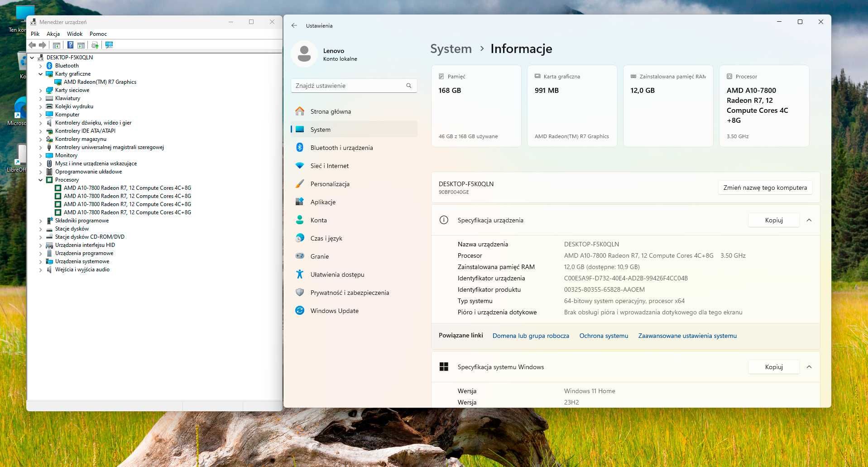The height and width of the screenshot is (467, 868).
Task: Collapse the DESKTOP-F5K0QLN root node
Action: click(x=32, y=58)
